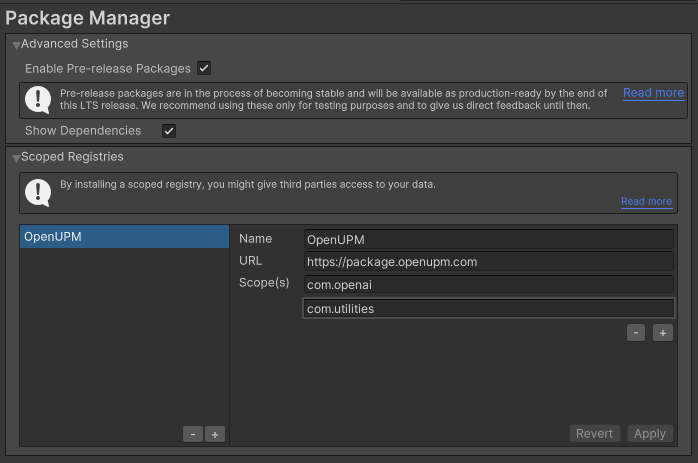Click the registry Name input field
The width and height of the screenshot is (698, 463).
click(x=488, y=239)
